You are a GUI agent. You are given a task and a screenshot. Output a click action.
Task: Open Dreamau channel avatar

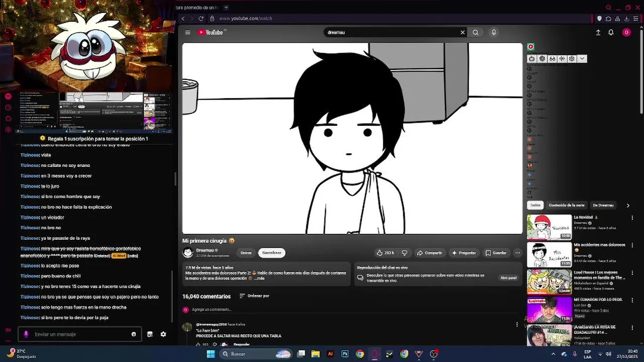pos(188,252)
